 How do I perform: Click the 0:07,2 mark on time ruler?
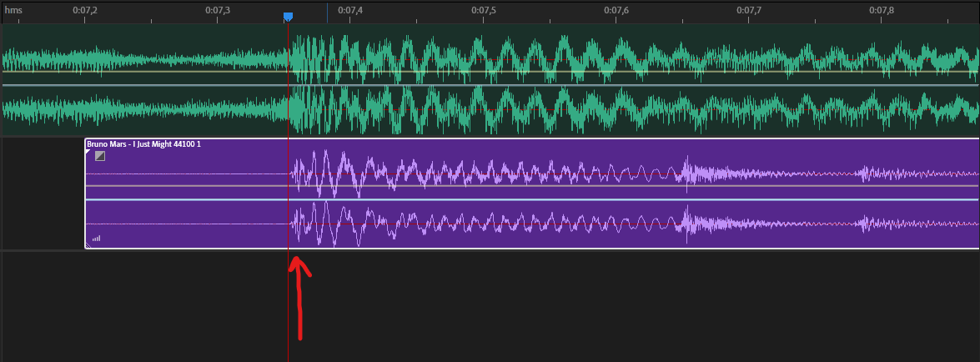(85, 10)
